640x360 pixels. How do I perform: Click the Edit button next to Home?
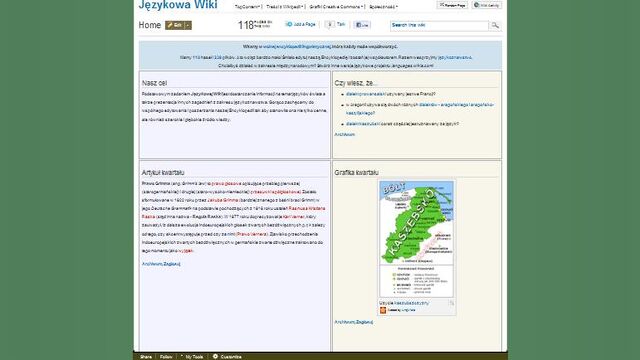(175, 25)
